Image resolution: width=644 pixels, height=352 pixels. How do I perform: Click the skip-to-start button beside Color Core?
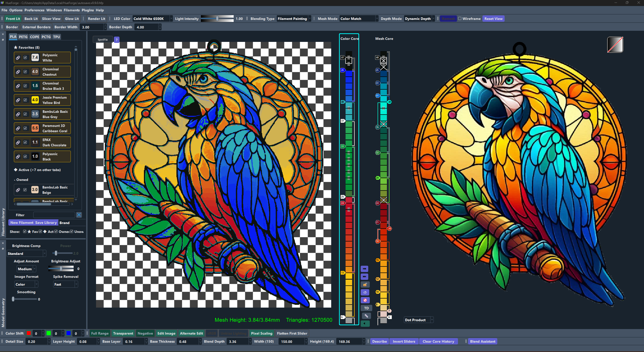click(364, 269)
